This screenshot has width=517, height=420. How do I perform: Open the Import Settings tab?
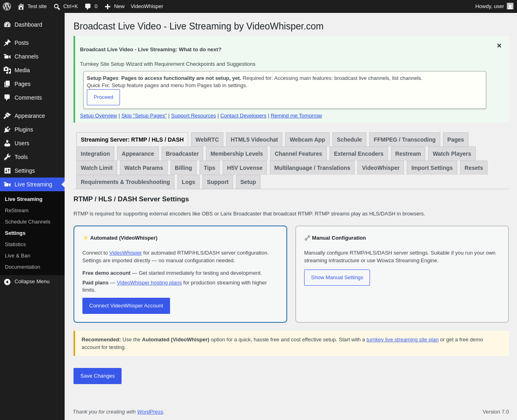point(432,168)
